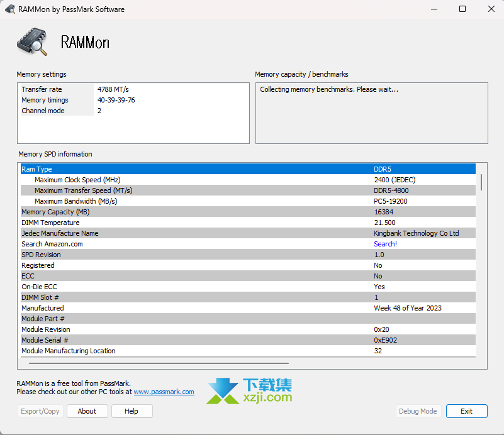Screen dimensions: 504x435
Task: Click the PC5-19200 value
Action: pyautogui.click(x=391, y=201)
